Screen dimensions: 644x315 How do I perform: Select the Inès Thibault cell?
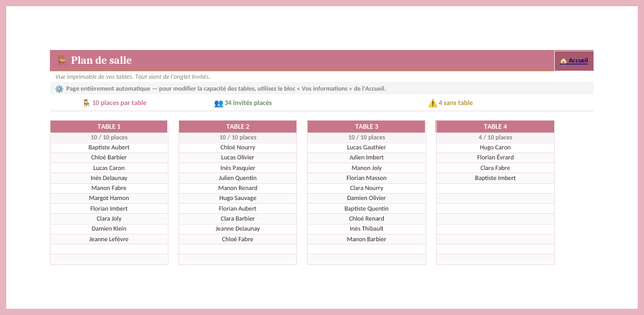(366, 229)
